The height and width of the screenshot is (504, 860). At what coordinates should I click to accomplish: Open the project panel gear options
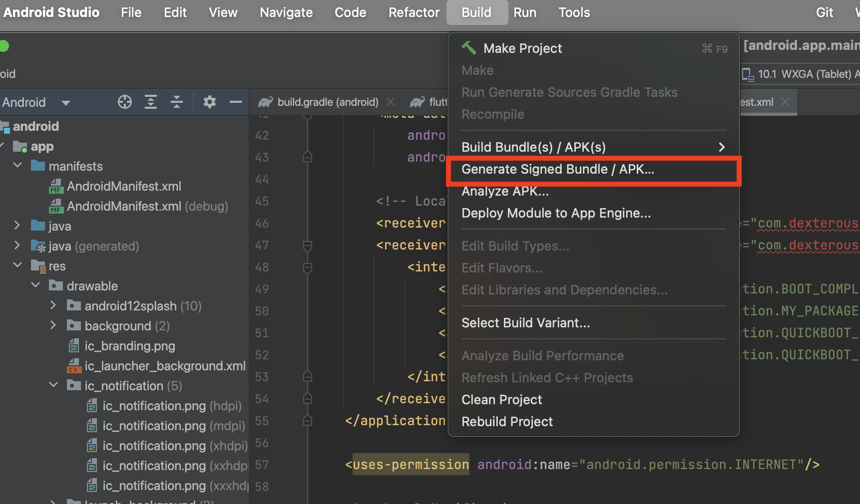click(x=210, y=102)
